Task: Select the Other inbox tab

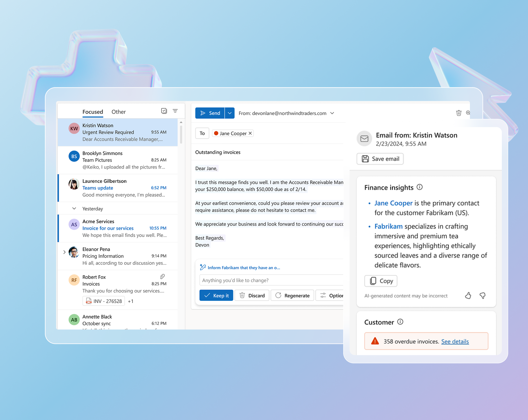Action: (119, 111)
